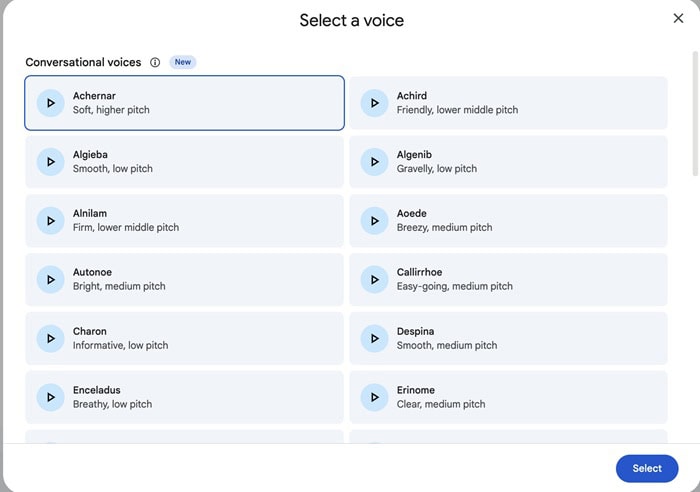The width and height of the screenshot is (700, 492).
Task: Play the Callirrhoe voice sample
Action: pyautogui.click(x=374, y=279)
